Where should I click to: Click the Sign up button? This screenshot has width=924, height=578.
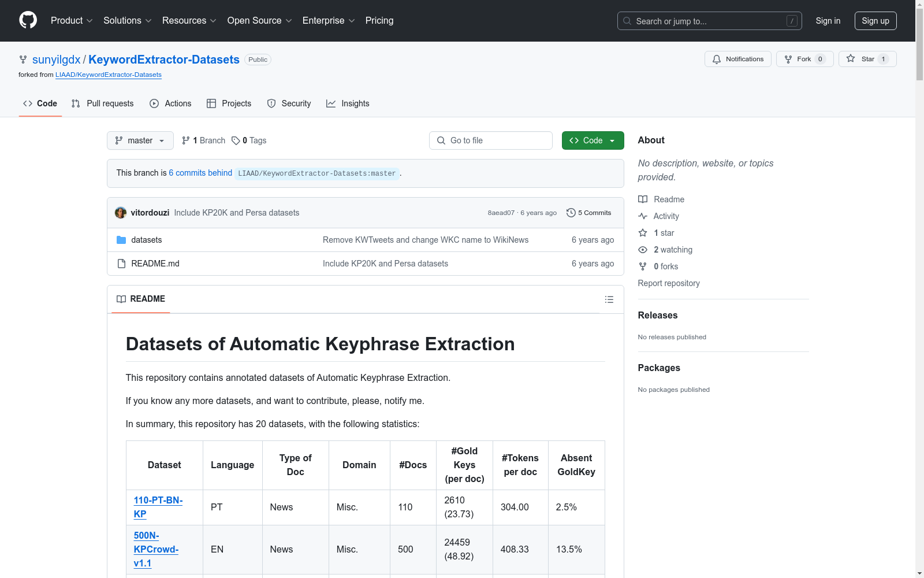click(x=875, y=21)
